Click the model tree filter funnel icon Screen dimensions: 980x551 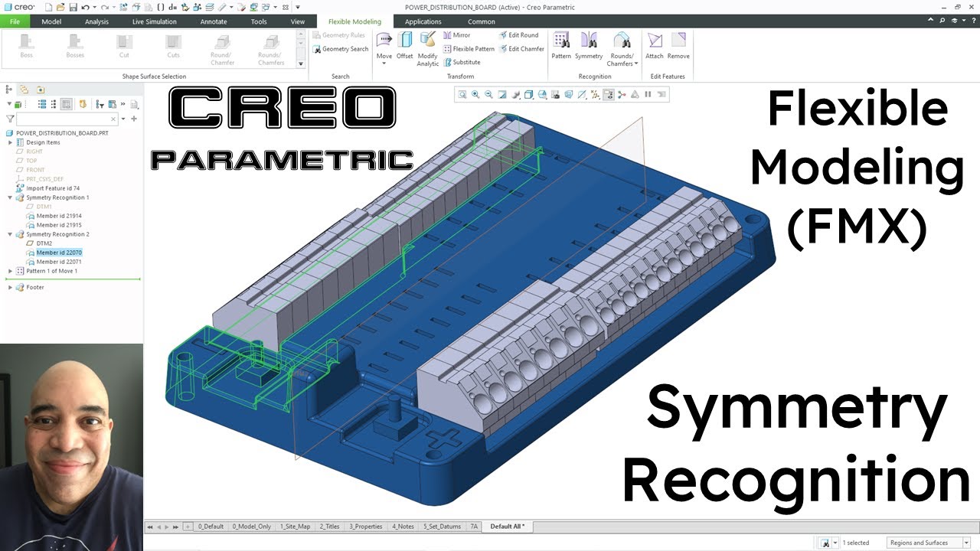[x=10, y=119]
